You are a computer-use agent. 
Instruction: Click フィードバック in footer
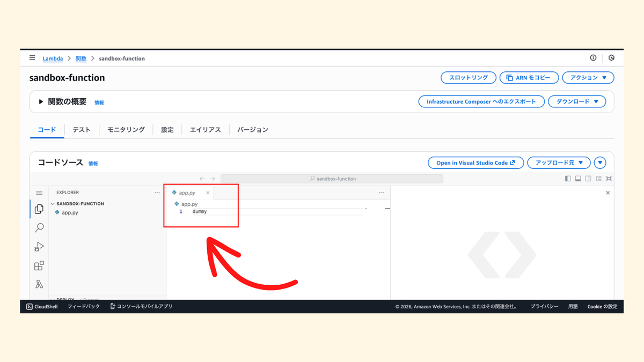tap(84, 307)
